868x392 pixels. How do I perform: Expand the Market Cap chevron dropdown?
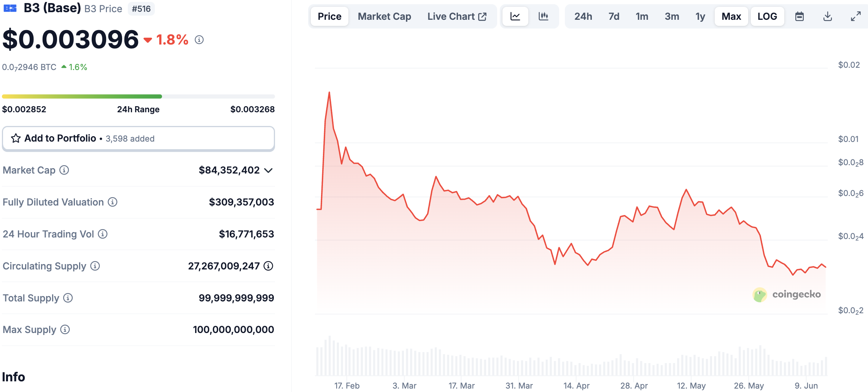(x=269, y=171)
